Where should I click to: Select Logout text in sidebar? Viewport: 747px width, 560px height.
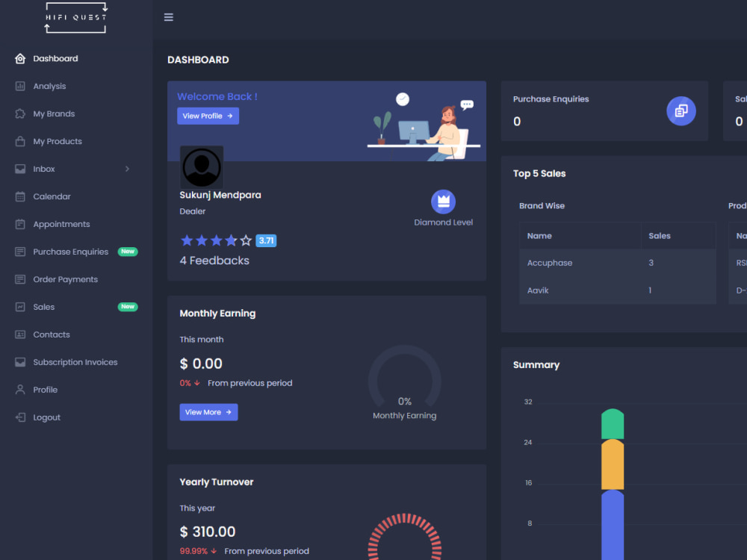pos(46,417)
